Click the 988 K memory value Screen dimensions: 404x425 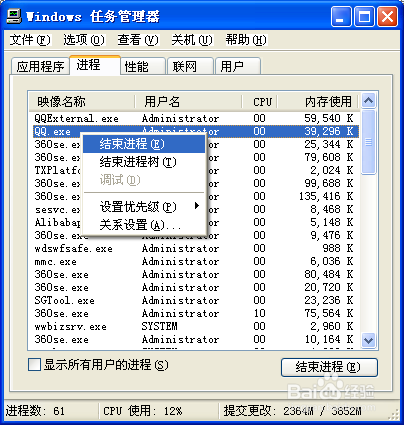pos(338,248)
